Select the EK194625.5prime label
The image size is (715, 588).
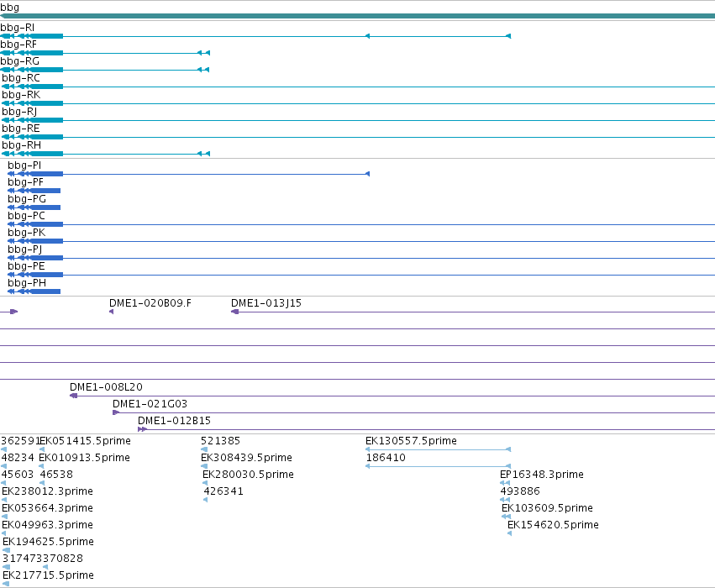49,542
